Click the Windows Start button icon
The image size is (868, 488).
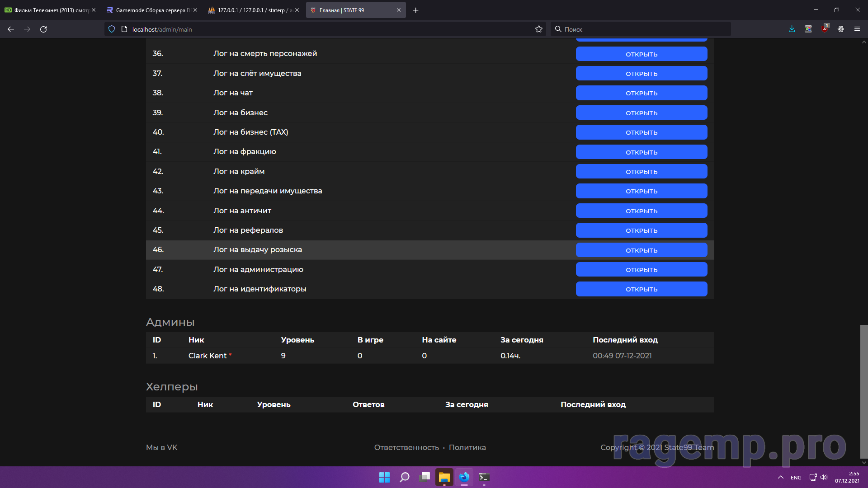click(x=384, y=477)
